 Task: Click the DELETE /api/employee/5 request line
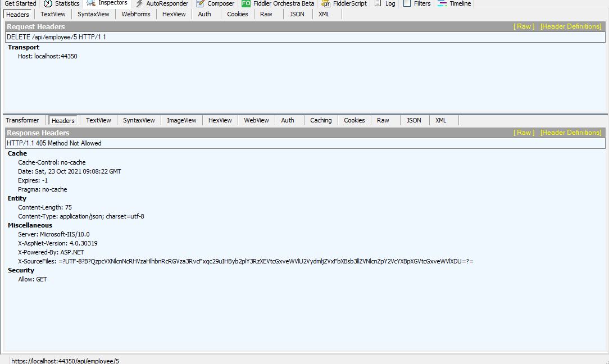pos(305,37)
